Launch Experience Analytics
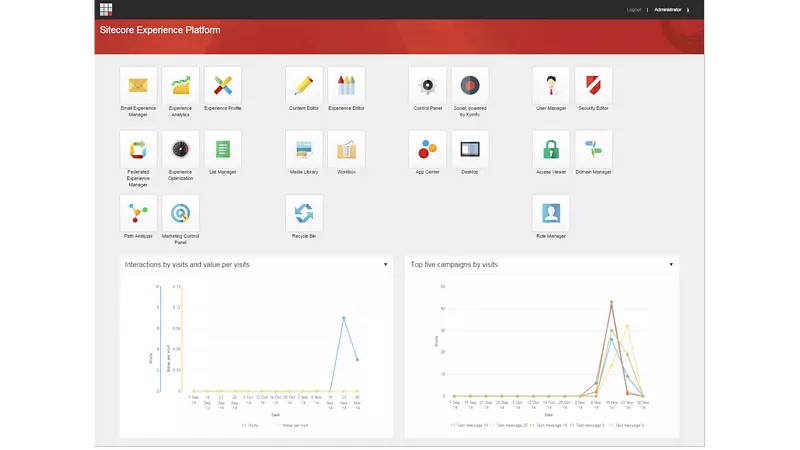The height and width of the screenshot is (450, 800). coord(181,85)
